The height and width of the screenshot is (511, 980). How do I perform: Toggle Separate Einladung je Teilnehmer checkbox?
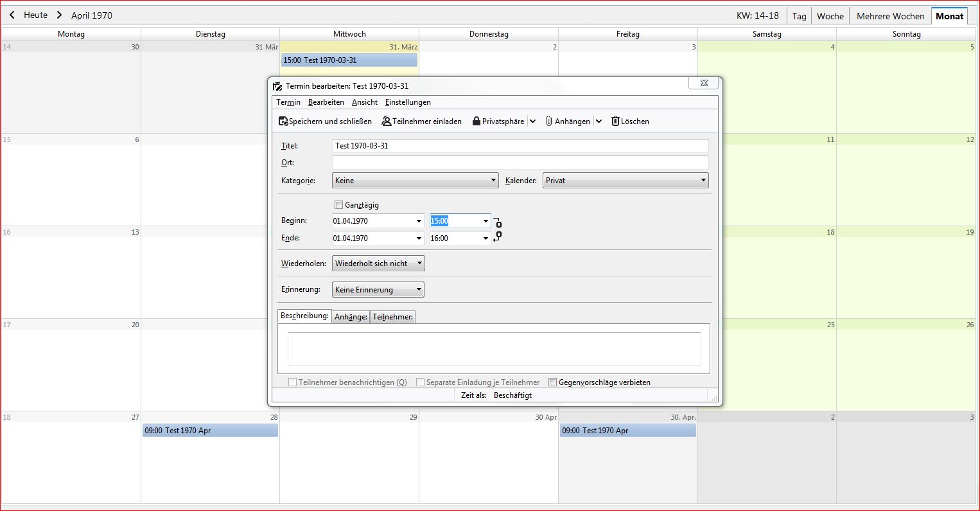(420, 382)
